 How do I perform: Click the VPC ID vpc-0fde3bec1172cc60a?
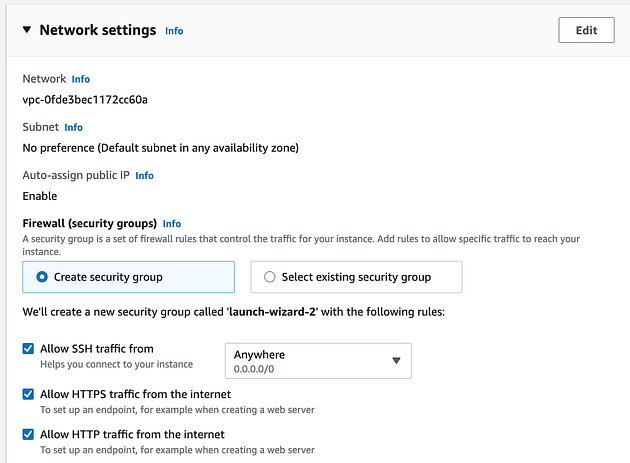point(85,99)
